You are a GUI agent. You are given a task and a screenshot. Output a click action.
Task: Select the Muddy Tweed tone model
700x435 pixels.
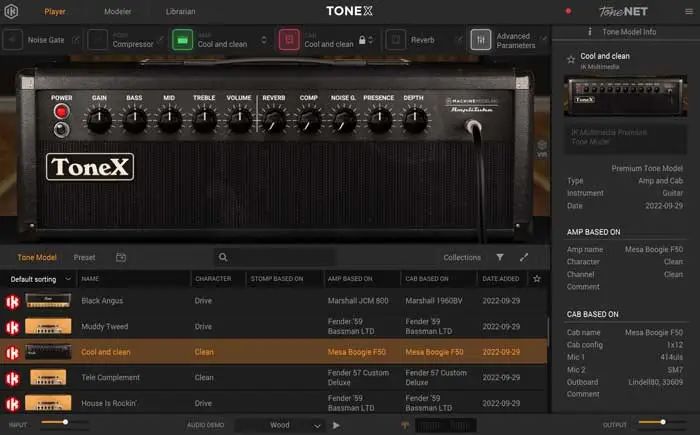(x=273, y=326)
